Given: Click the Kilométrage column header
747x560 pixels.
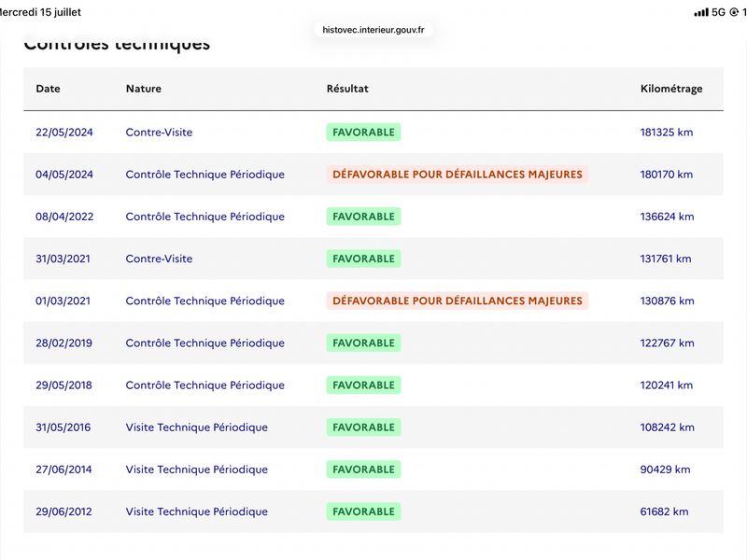Looking at the screenshot, I should 671,89.
